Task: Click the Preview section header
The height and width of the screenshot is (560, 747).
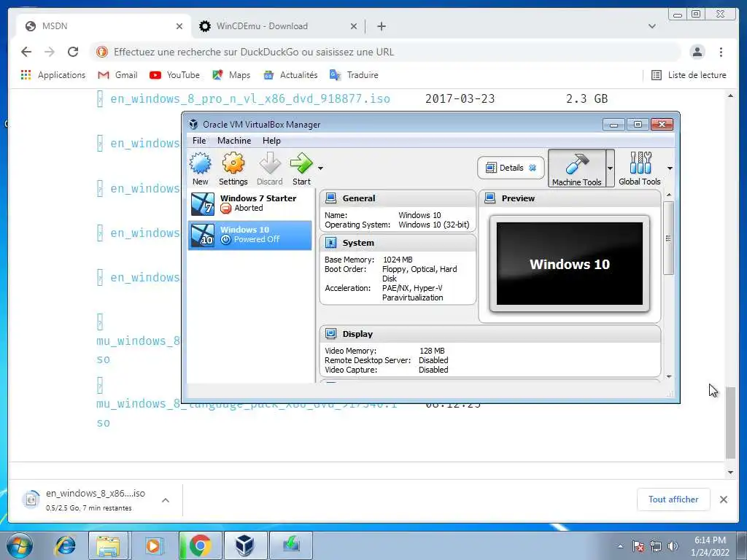Action: [569, 198]
